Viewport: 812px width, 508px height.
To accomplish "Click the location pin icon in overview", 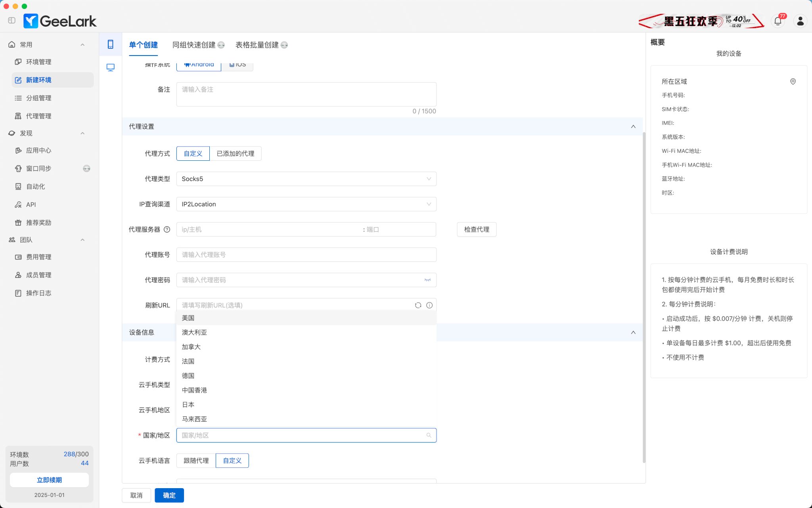I will pyautogui.click(x=793, y=81).
